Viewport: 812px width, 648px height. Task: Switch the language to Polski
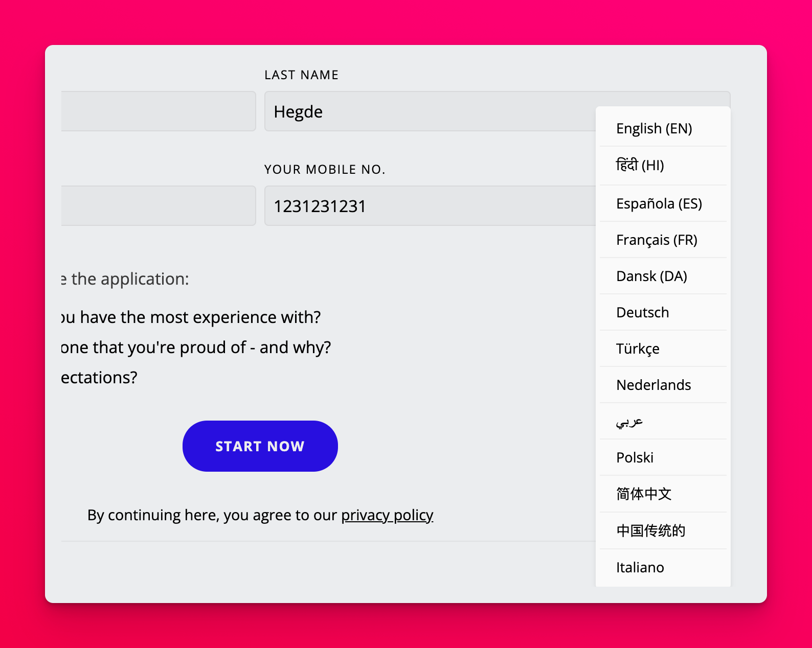tap(635, 457)
